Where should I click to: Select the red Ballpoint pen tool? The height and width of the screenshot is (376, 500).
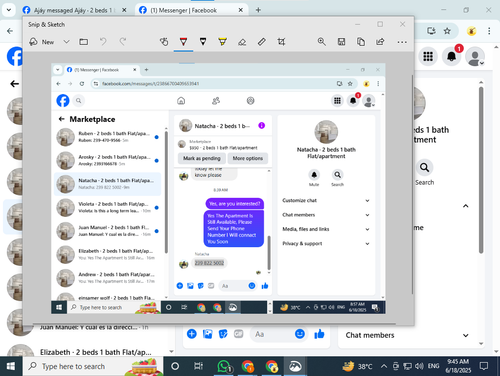pyautogui.click(x=183, y=42)
